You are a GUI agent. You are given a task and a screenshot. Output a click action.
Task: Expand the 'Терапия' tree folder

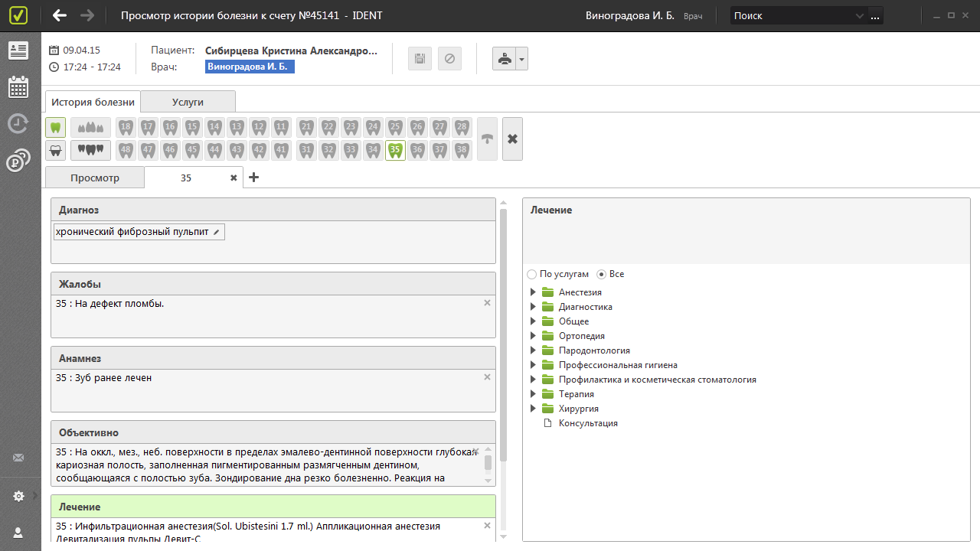coord(534,394)
